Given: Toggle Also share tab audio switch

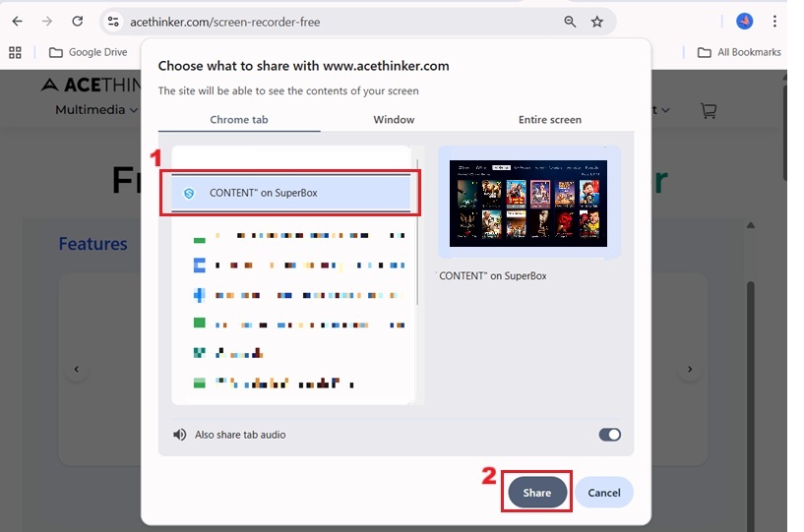Looking at the screenshot, I should coord(610,435).
